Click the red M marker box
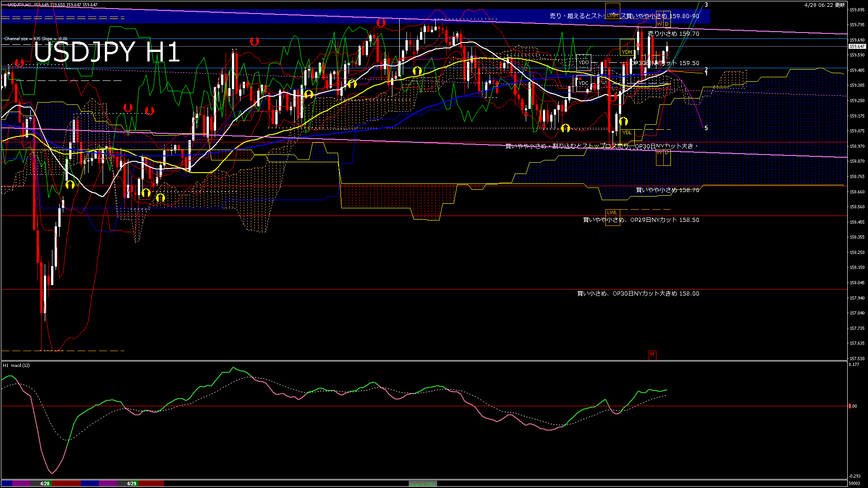Viewport: 868px width, 488px height. point(652,354)
